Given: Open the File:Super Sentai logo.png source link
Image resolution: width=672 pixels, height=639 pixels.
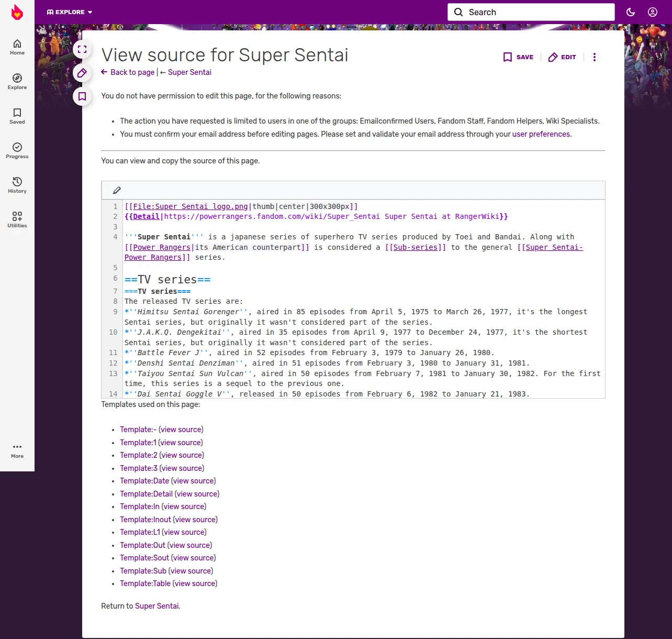Looking at the screenshot, I should (x=191, y=206).
